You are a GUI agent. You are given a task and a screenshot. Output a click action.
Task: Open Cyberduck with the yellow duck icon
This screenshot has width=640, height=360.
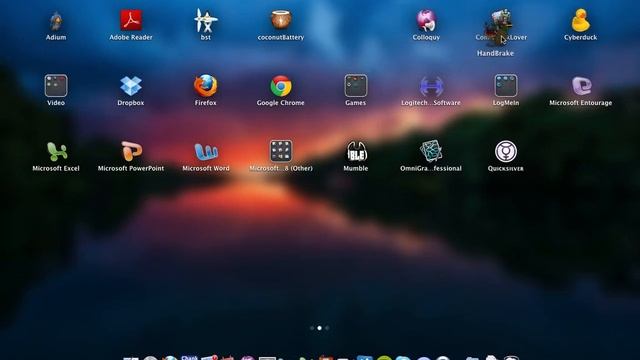coord(580,20)
